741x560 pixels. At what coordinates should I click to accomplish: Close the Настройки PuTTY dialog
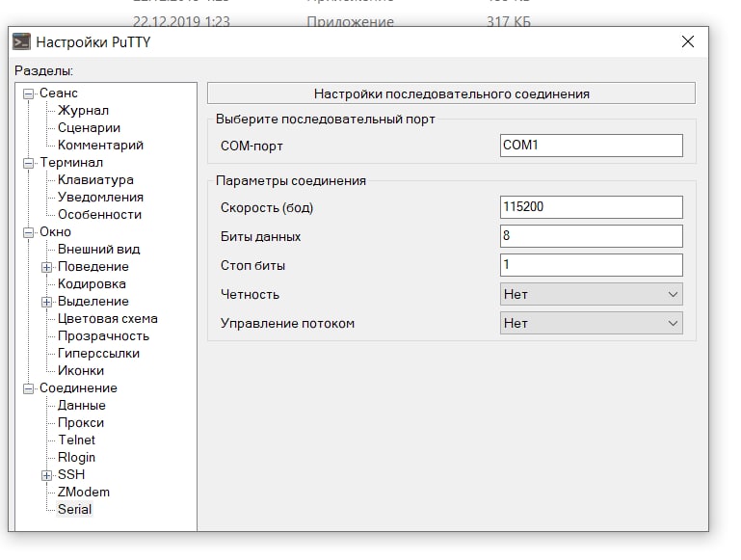point(688,41)
